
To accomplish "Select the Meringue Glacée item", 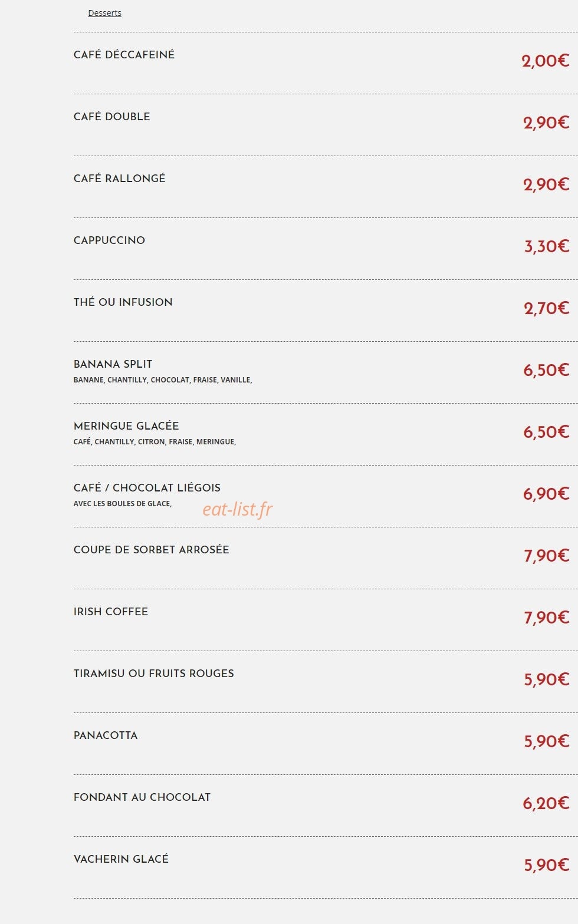I will 126,426.
